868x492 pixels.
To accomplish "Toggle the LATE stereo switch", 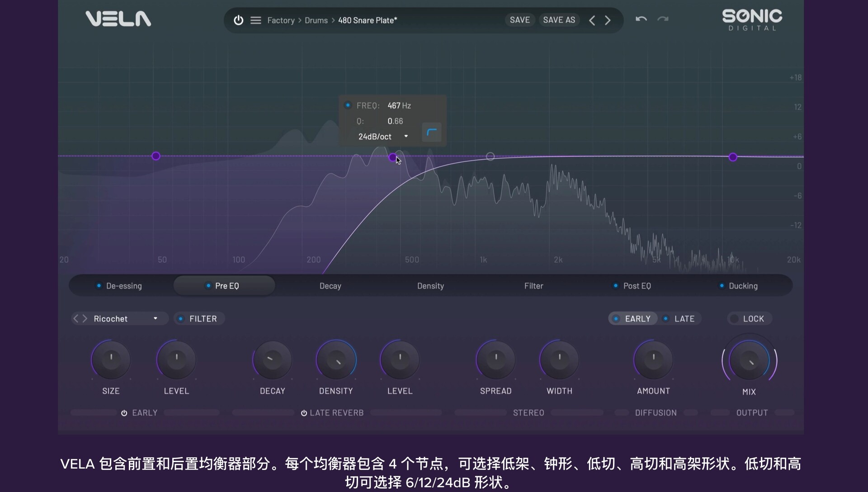I will 679,319.
